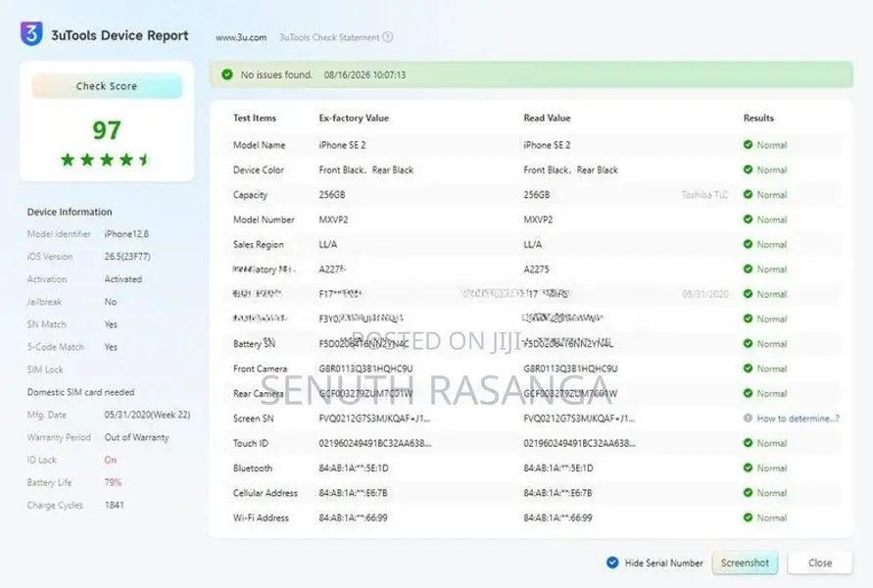Click the Normal check icon for Cellular Address
Viewport: 873px width, 588px height.
click(748, 492)
